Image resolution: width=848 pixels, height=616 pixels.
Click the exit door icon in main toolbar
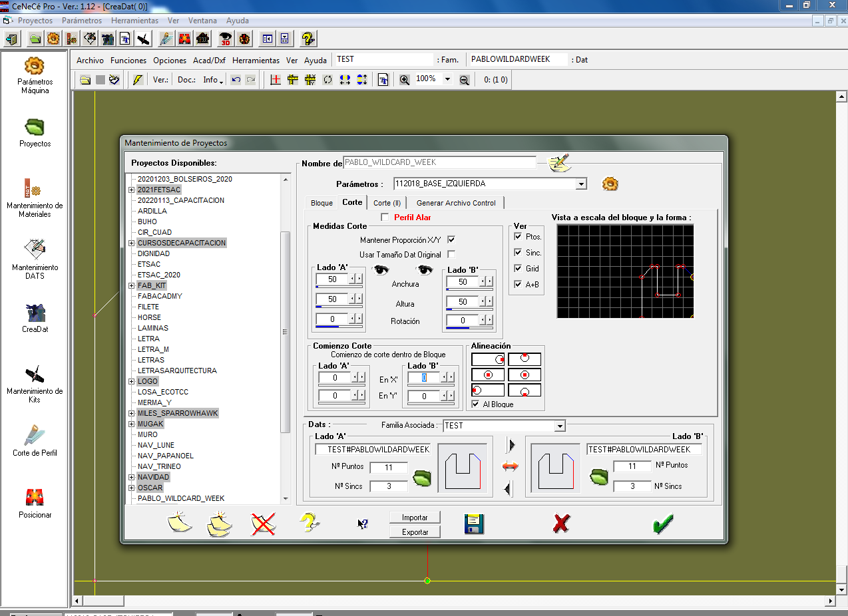[12, 39]
